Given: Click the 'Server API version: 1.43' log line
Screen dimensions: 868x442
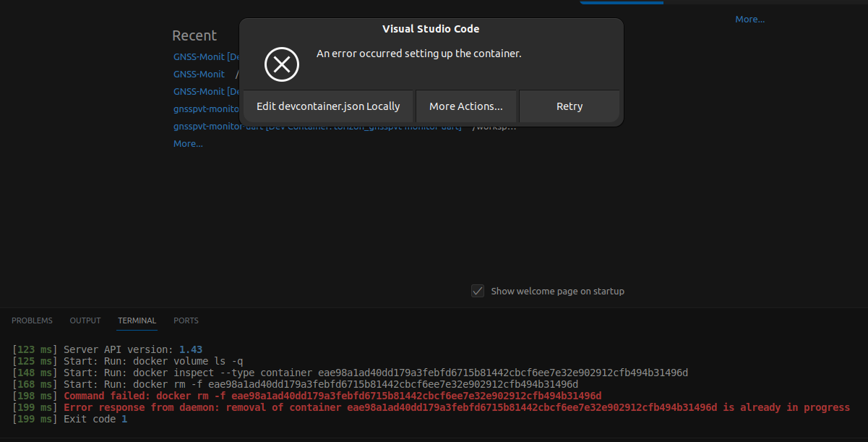Looking at the screenshot, I should click(x=108, y=349).
